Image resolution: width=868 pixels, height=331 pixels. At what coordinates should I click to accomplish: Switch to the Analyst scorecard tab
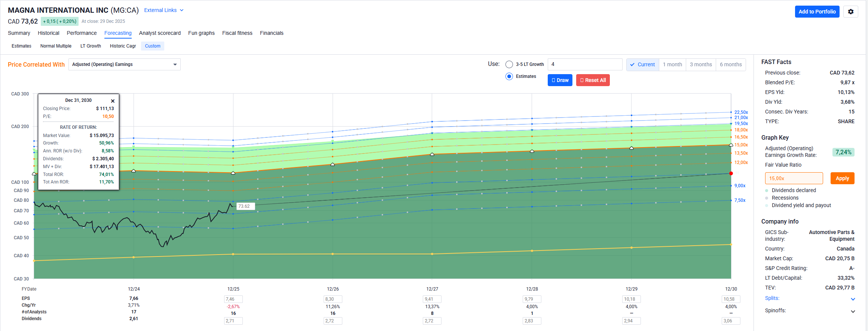point(160,33)
